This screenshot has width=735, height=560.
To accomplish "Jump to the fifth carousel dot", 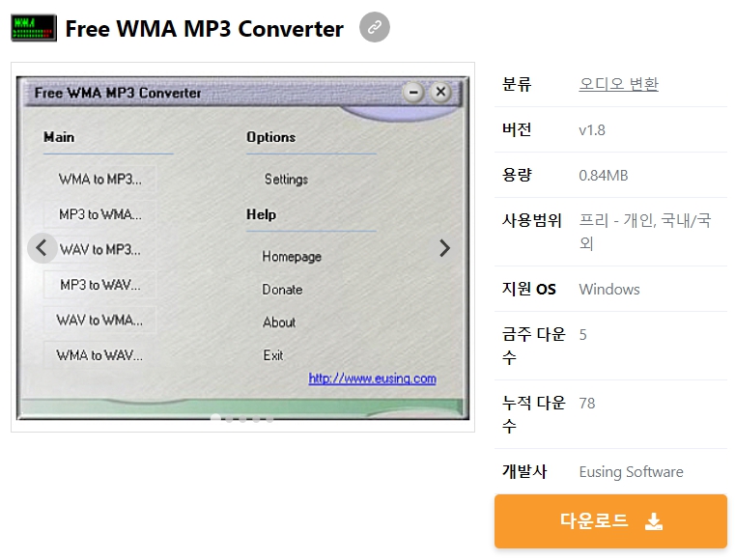I will pyautogui.click(x=270, y=419).
